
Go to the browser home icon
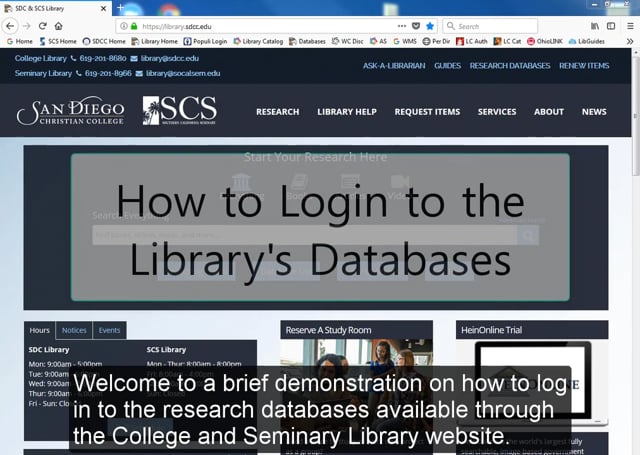pos(59,26)
